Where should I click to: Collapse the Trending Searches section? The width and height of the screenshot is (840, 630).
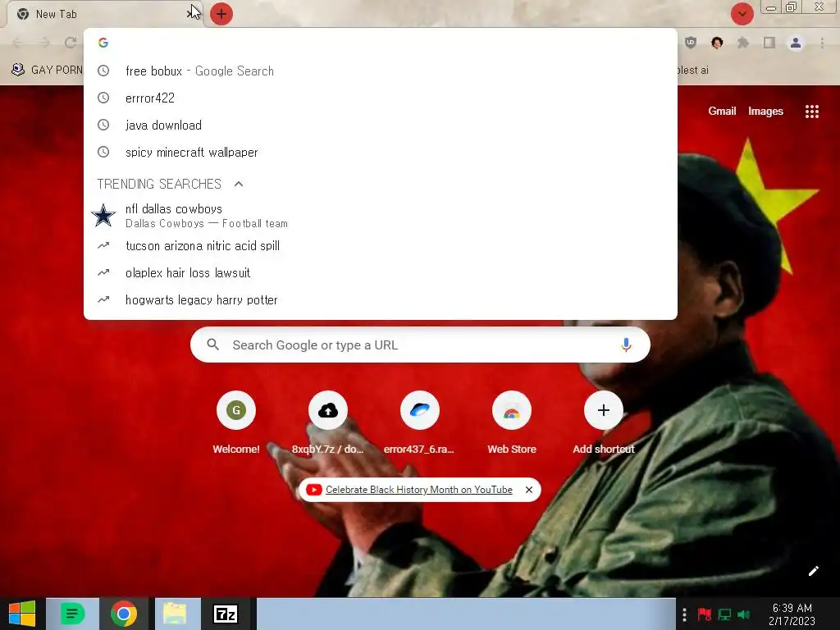239,184
